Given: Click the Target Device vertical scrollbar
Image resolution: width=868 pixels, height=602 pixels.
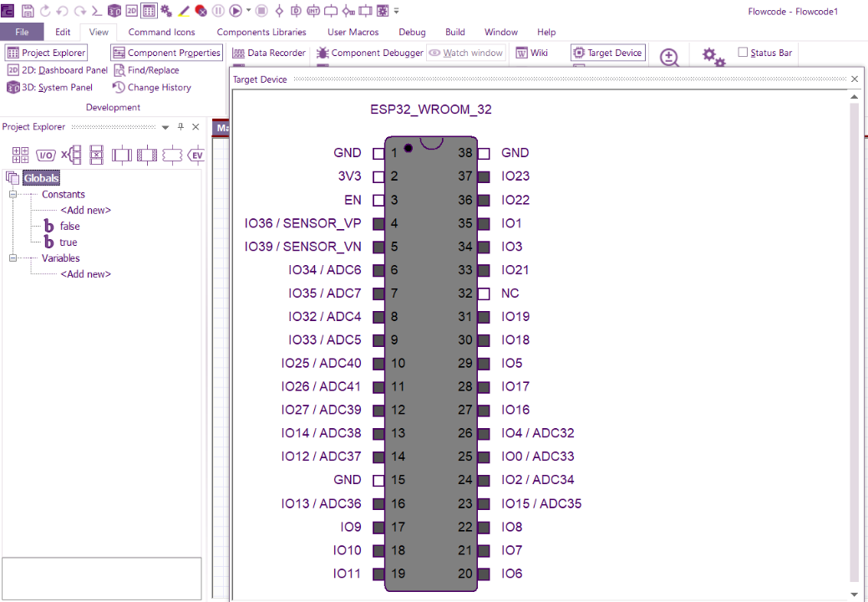Looking at the screenshot, I should pos(854,334).
